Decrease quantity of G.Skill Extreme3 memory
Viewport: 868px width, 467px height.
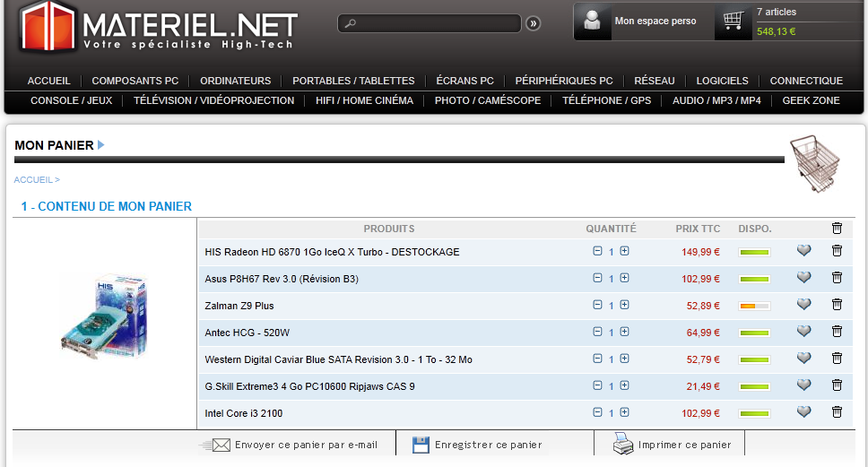coord(598,385)
